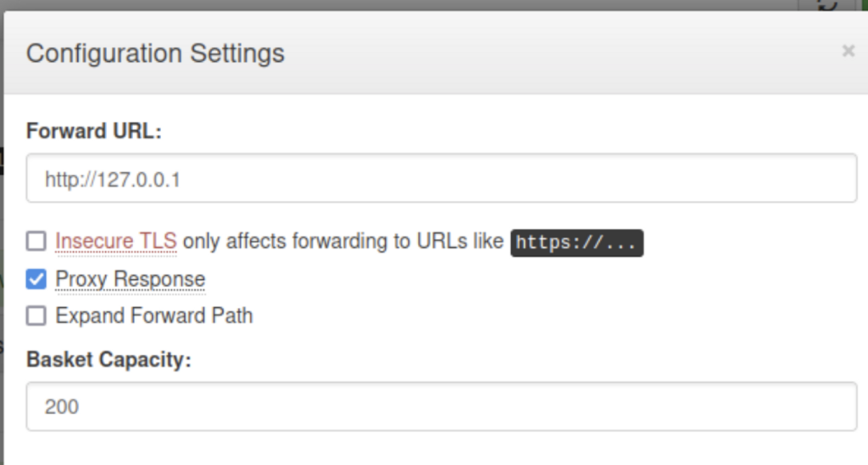Viewport: 868px width, 465px height.
Task: Click the empty dialog area below Basket Capacity field
Action: 441,450
